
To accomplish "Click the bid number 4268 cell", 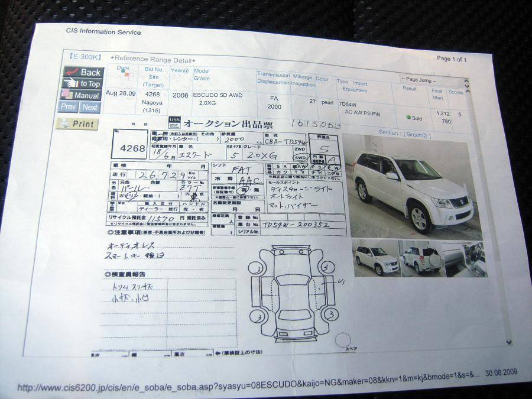I will tap(153, 94).
